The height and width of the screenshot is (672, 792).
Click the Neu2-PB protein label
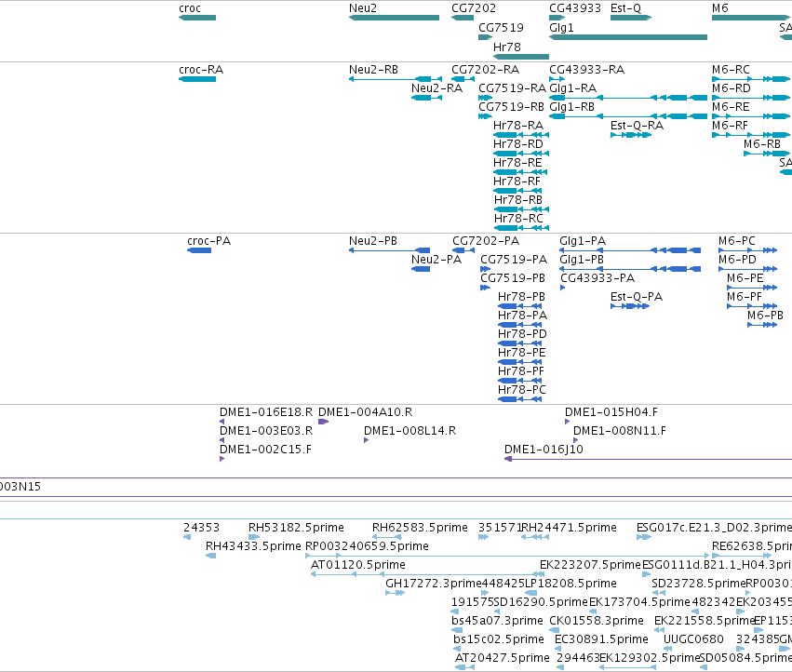coord(373,241)
